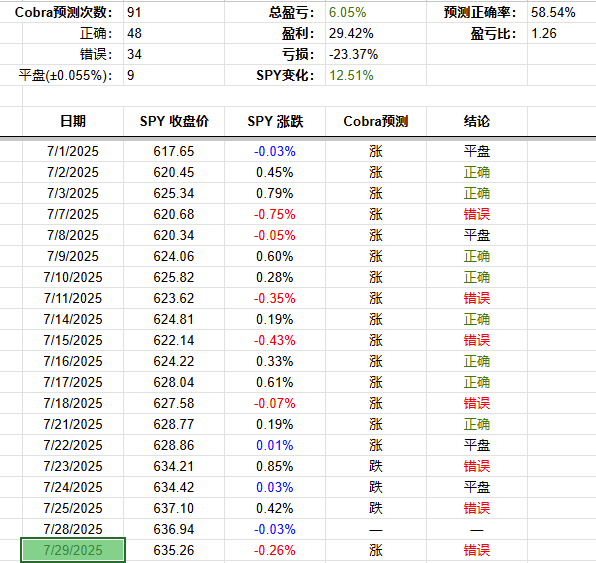Select the 0.45% change cell
This screenshot has height=563, width=596.
coord(274,172)
